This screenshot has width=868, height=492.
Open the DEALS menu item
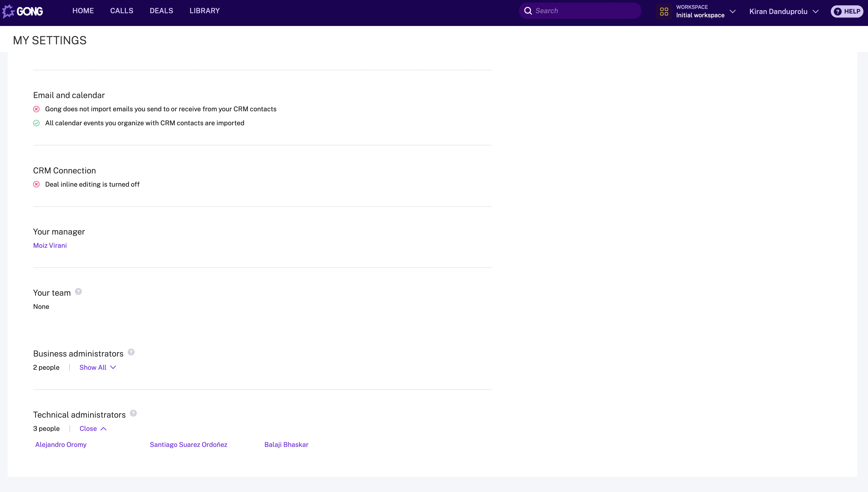[161, 11]
